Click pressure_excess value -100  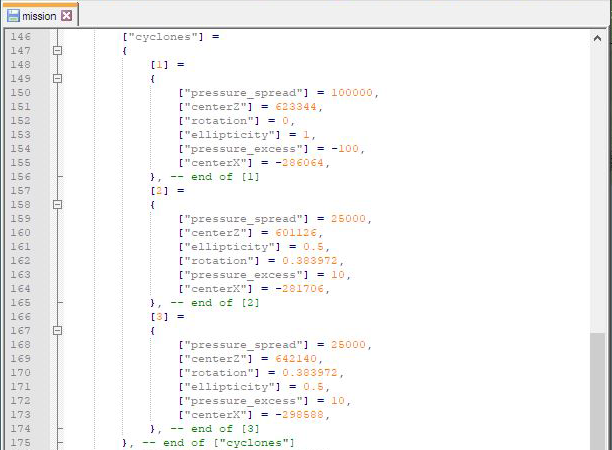(345, 149)
